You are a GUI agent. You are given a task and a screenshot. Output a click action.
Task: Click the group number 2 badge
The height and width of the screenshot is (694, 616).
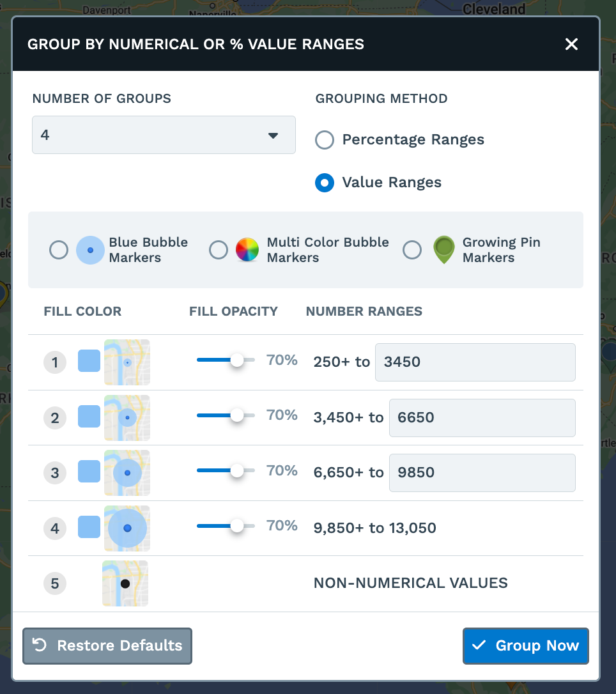click(55, 418)
